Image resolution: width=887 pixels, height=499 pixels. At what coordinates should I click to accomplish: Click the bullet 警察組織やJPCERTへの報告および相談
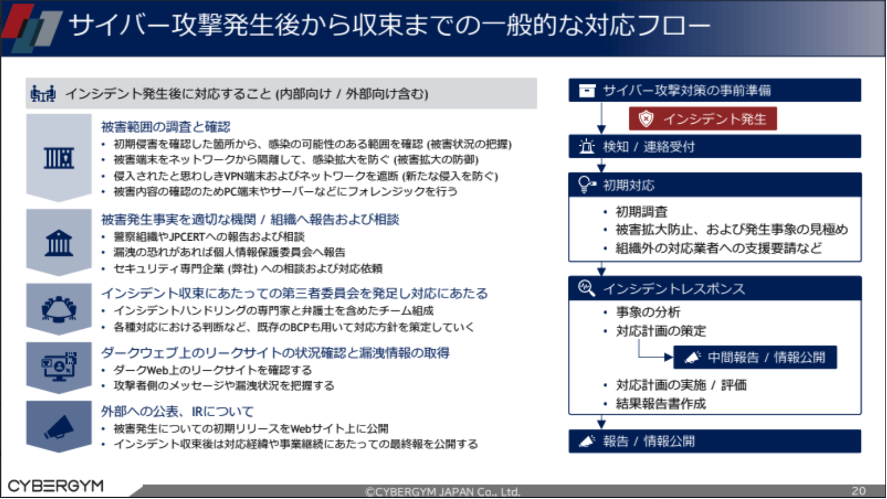(209, 236)
